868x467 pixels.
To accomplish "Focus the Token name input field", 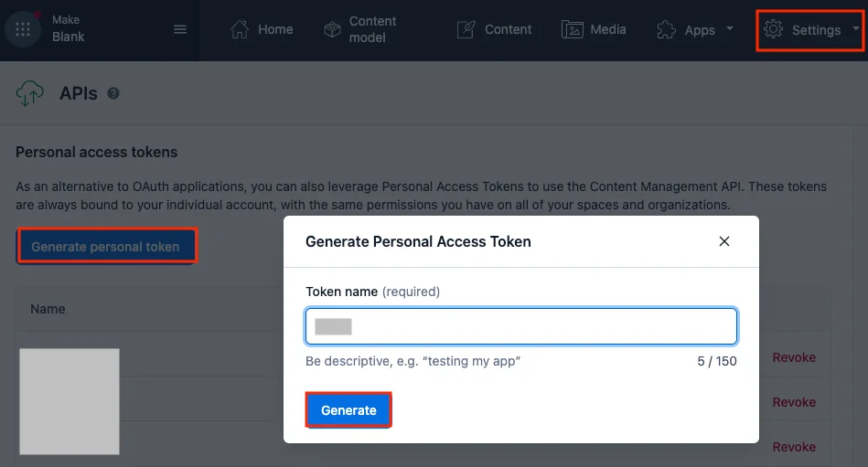I will click(521, 326).
